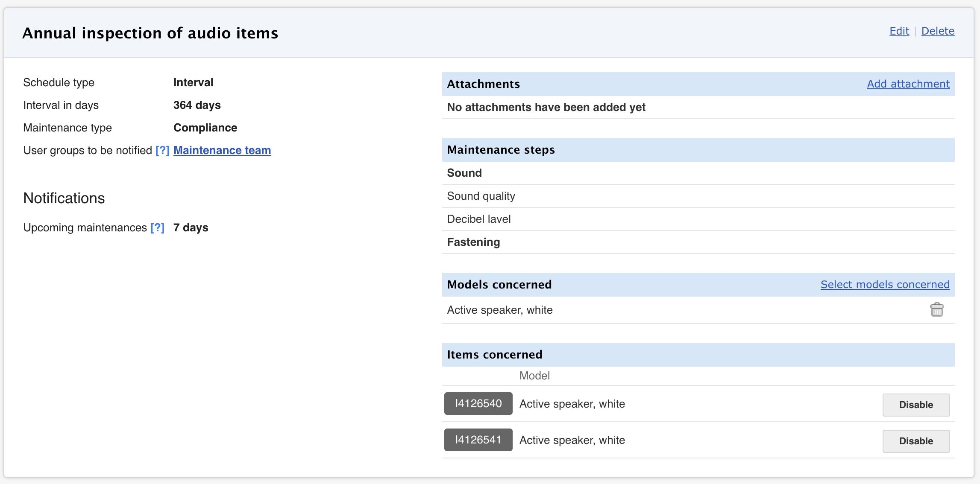Click item tag I4126540
980x484 pixels.
click(478, 404)
